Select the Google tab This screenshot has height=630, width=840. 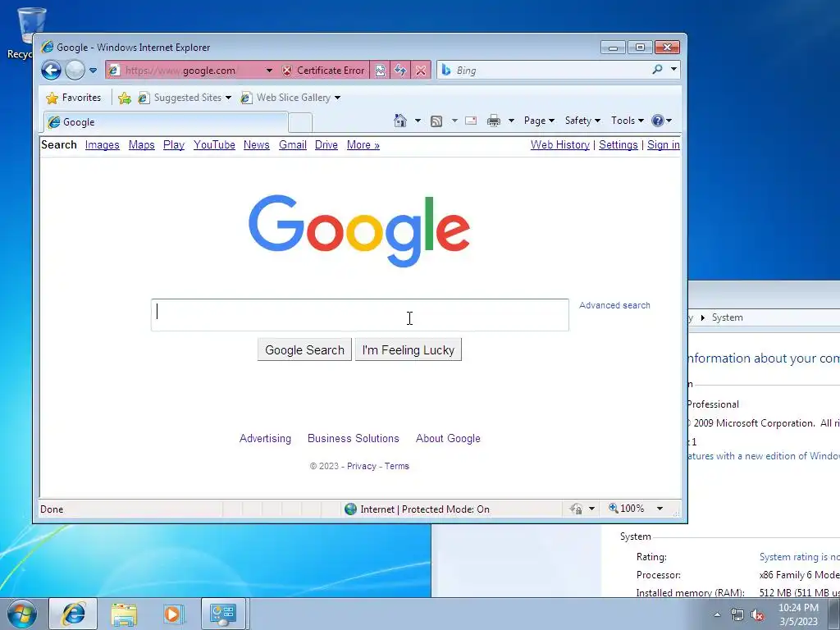click(166, 122)
